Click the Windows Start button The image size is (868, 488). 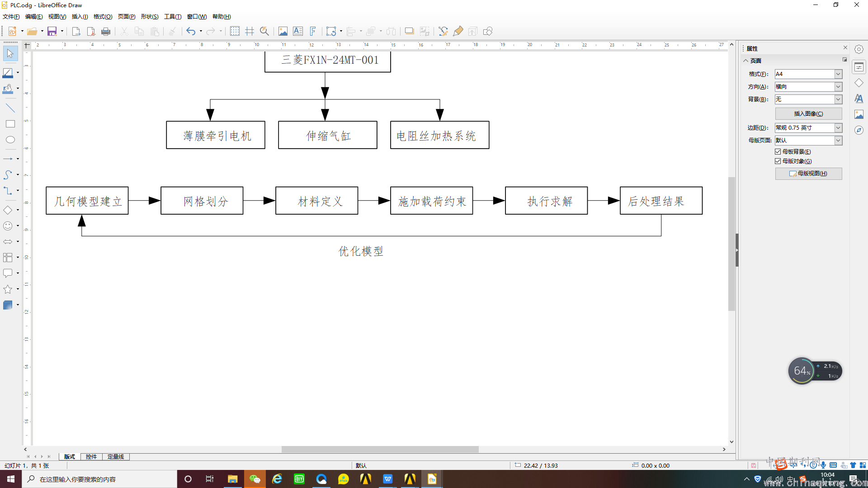(11, 479)
